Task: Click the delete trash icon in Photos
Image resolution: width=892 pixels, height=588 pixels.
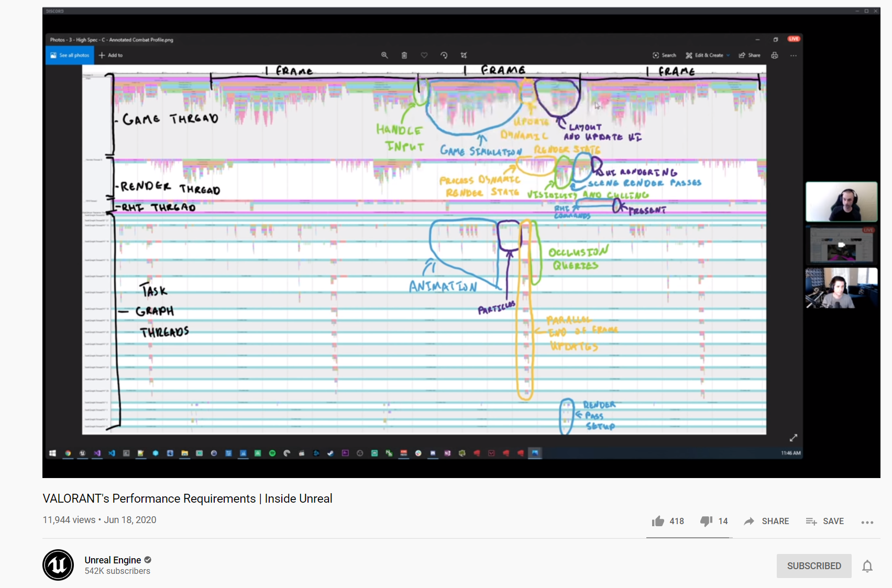Action: 404,55
